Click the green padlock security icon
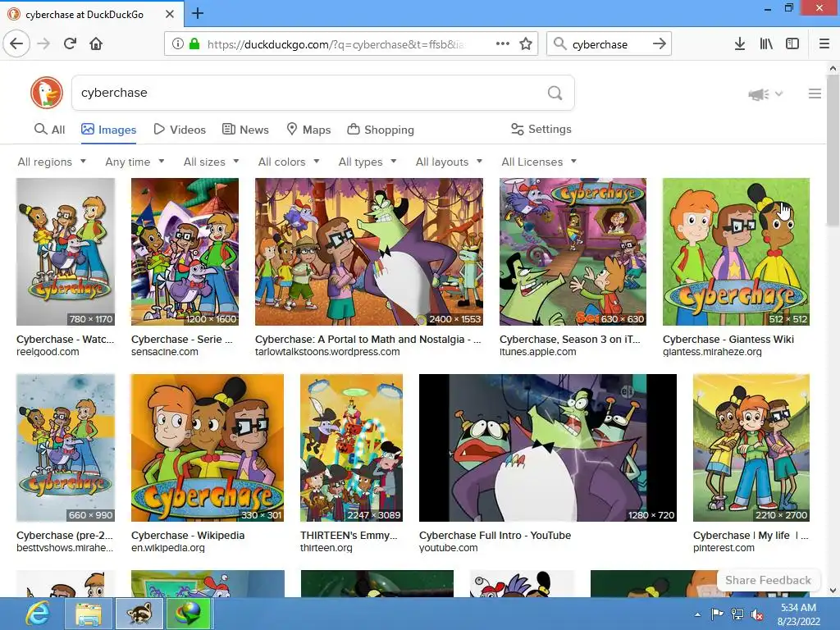 194,43
